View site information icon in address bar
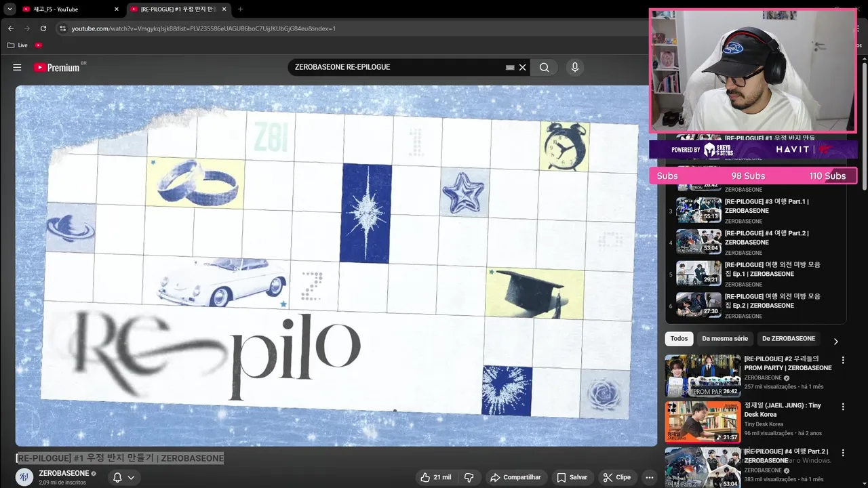The width and height of the screenshot is (868, 488). 62,28
